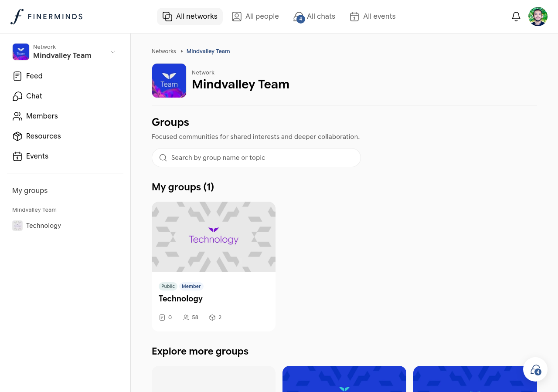
Task: Open the All chats tab
Action: pyautogui.click(x=314, y=17)
